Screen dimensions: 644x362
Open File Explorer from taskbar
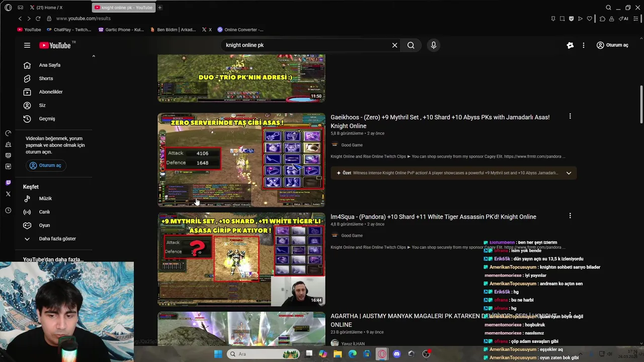click(338, 354)
